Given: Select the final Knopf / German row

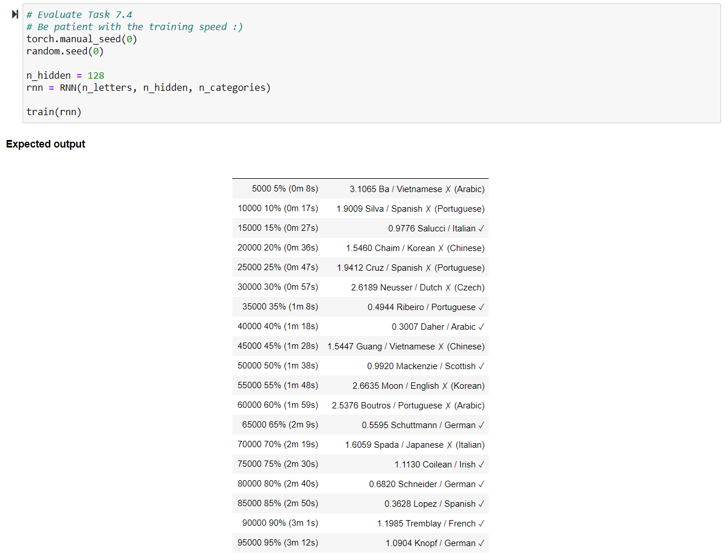Looking at the screenshot, I should [x=360, y=543].
